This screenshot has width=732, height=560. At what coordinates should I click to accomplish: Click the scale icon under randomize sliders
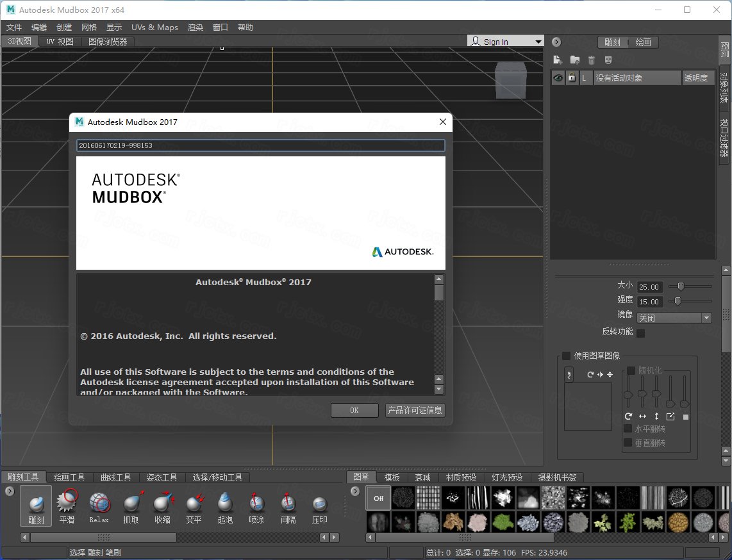(x=670, y=416)
